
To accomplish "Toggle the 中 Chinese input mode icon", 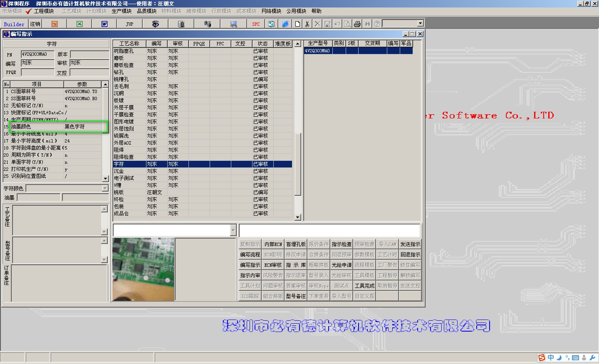I will [x=551, y=358].
